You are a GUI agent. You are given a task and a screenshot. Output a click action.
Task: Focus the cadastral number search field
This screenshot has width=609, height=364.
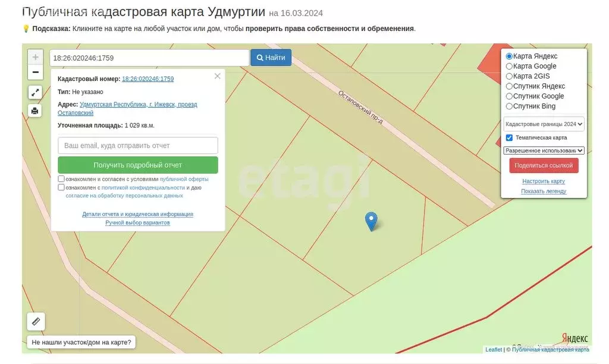click(x=149, y=58)
